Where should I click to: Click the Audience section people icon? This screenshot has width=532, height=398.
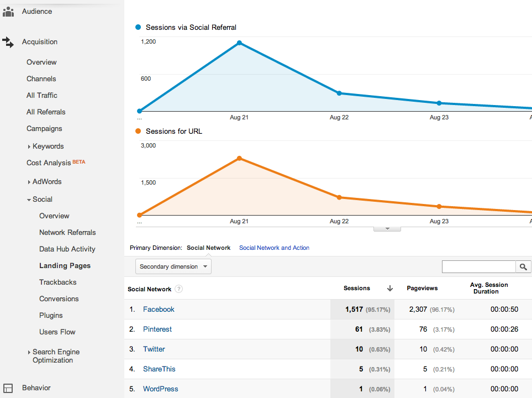point(8,11)
